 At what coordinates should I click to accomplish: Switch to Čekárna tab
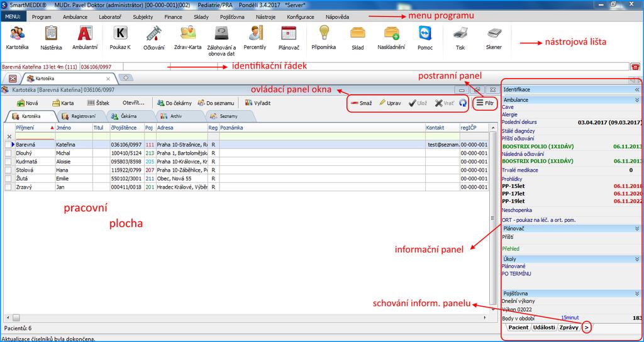(x=130, y=116)
